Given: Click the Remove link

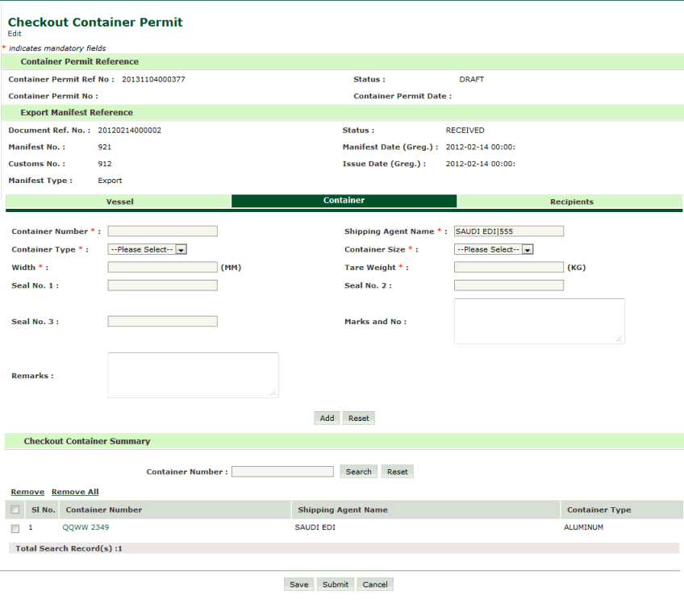Looking at the screenshot, I should pyautogui.click(x=27, y=492).
